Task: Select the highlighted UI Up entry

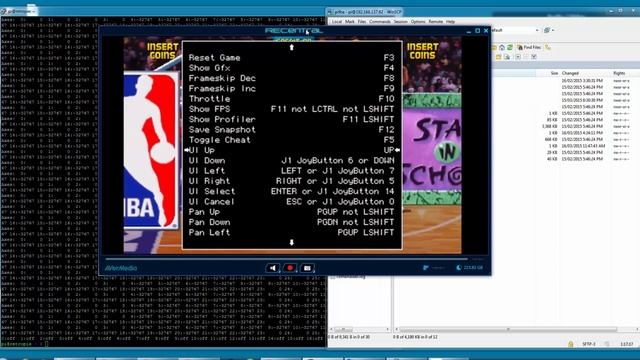Action: coord(291,150)
